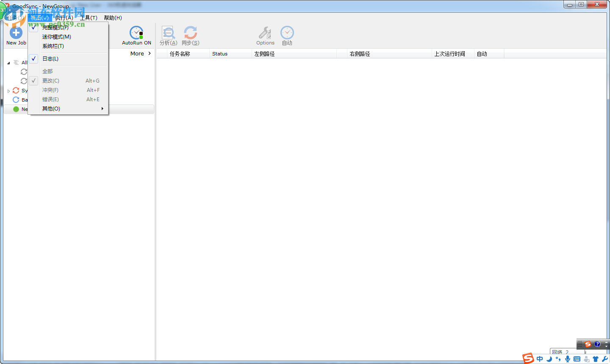The height and width of the screenshot is (364, 610).
Task: Maximize the GoodSync window
Action: pos(581,5)
